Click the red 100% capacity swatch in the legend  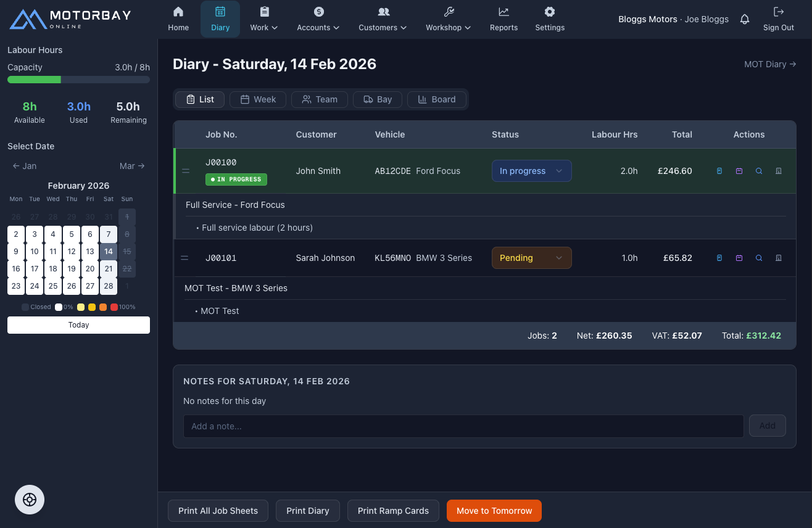coord(113,307)
